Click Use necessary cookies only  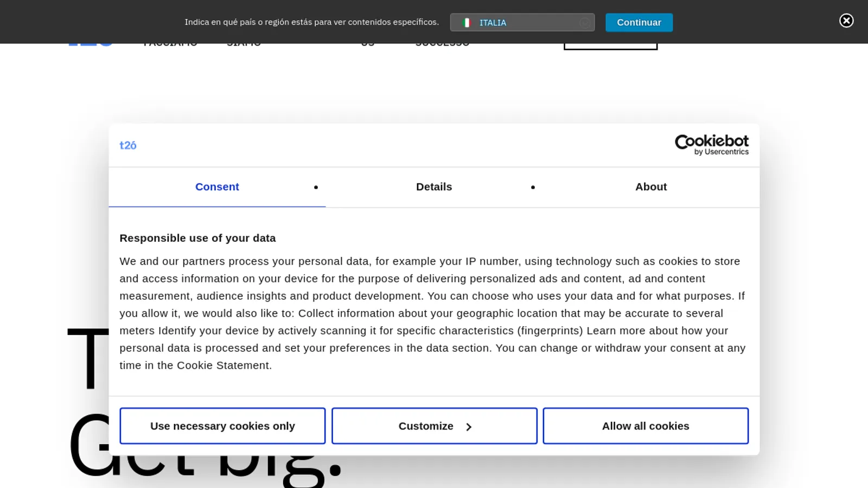tap(222, 426)
